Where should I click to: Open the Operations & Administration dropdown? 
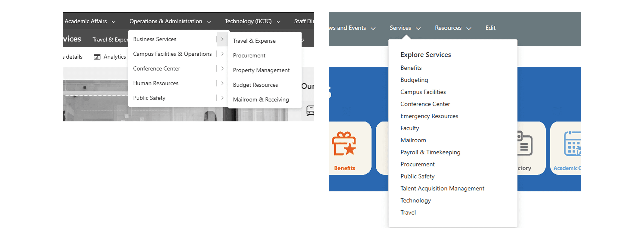pyautogui.click(x=170, y=21)
